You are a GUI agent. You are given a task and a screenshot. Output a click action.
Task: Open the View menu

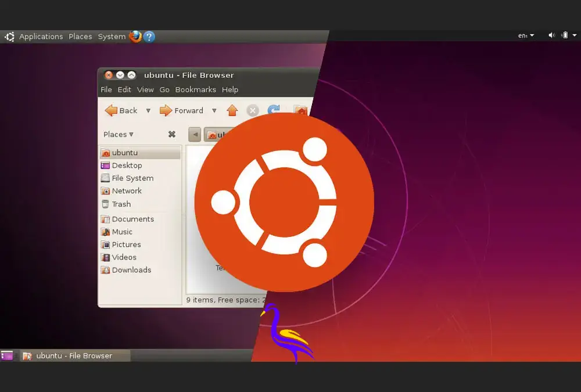tap(145, 89)
